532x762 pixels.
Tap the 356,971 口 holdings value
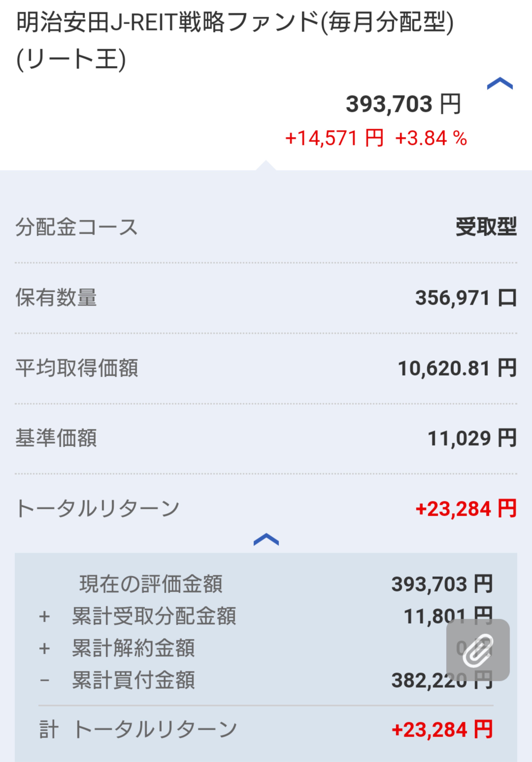pyautogui.click(x=466, y=298)
